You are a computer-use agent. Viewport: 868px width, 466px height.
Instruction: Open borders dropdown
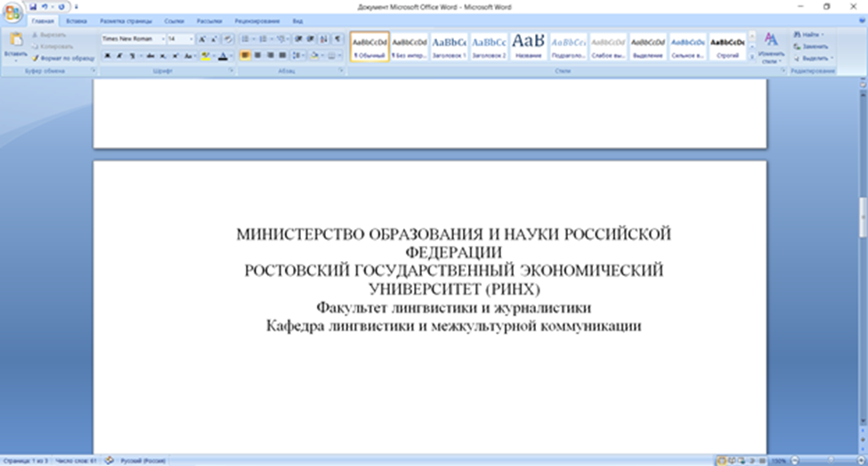[x=339, y=56]
